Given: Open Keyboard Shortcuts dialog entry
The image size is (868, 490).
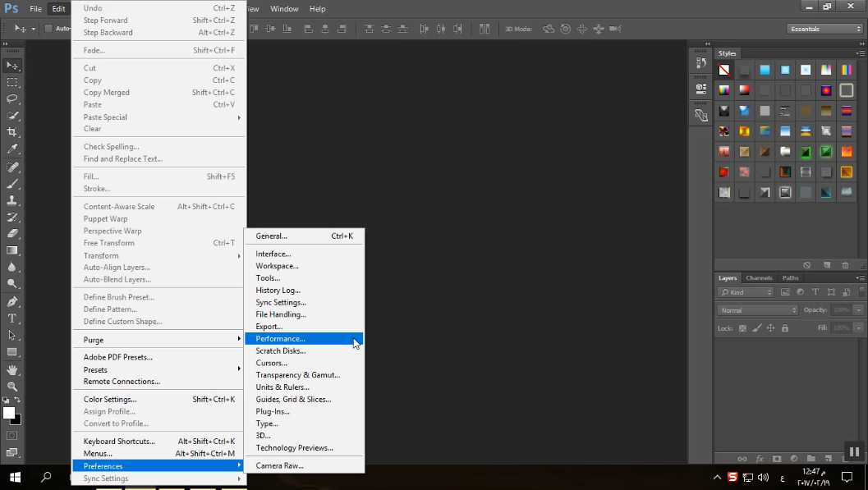Looking at the screenshot, I should coord(158,442).
